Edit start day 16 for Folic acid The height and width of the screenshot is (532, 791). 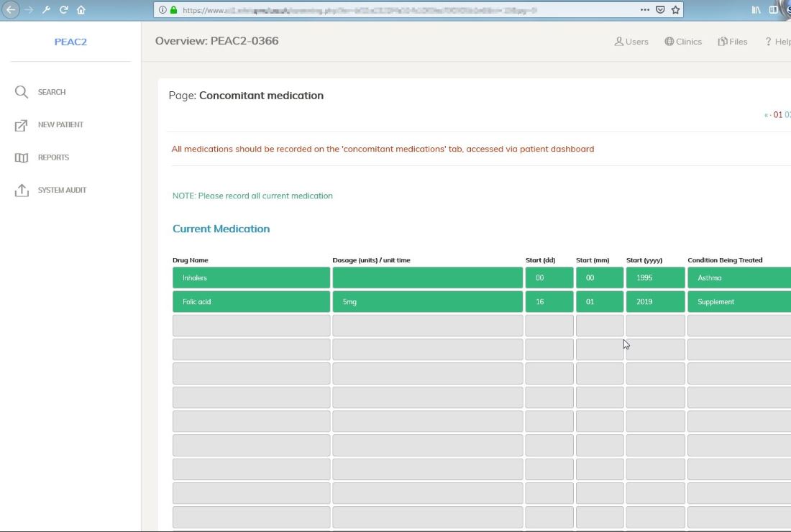[549, 301]
